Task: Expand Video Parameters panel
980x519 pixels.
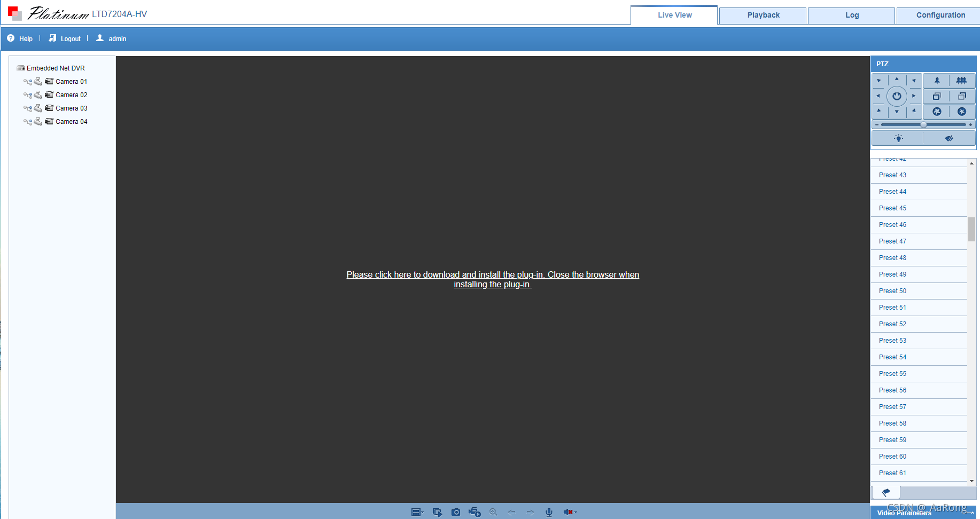Action: (x=923, y=513)
